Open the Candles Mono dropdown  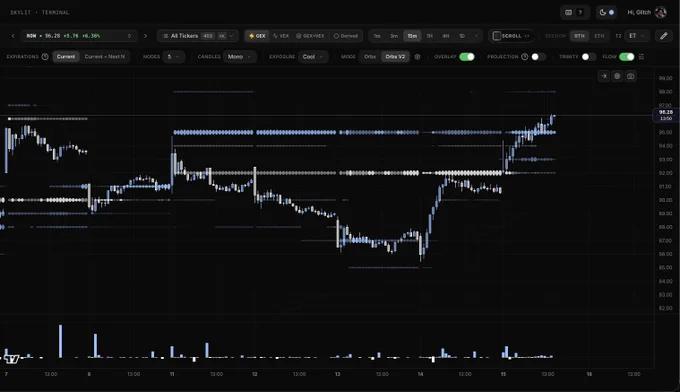pyautogui.click(x=240, y=57)
